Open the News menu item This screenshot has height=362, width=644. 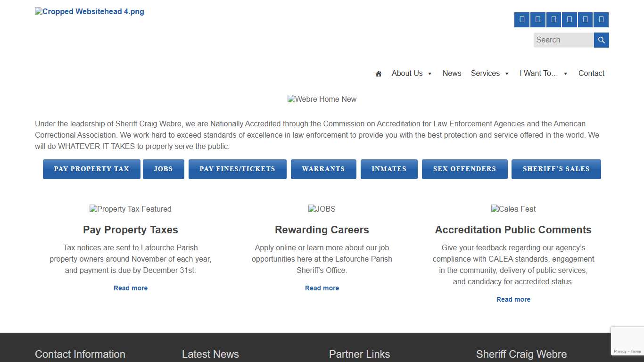coord(452,74)
